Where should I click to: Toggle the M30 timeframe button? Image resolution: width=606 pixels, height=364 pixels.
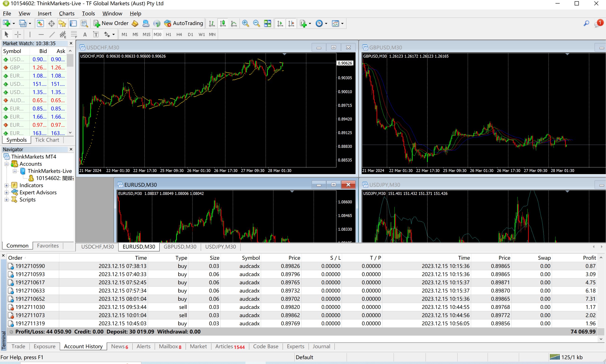pyautogui.click(x=157, y=35)
